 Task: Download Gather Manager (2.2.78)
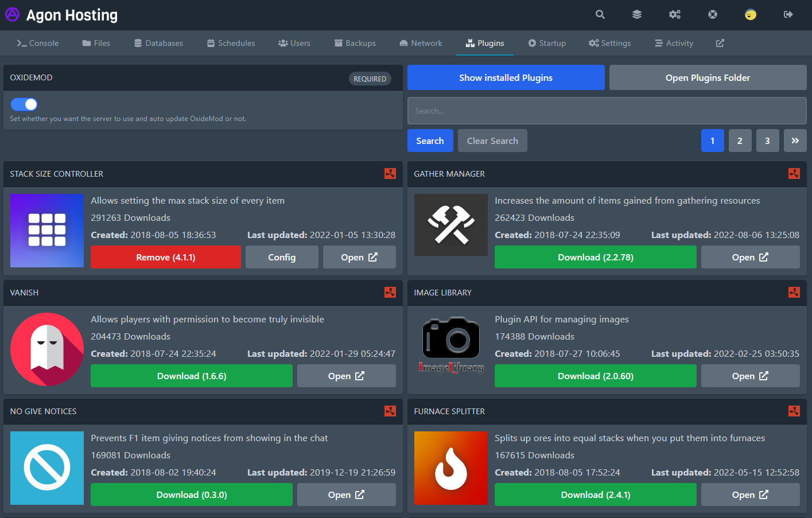pos(596,257)
